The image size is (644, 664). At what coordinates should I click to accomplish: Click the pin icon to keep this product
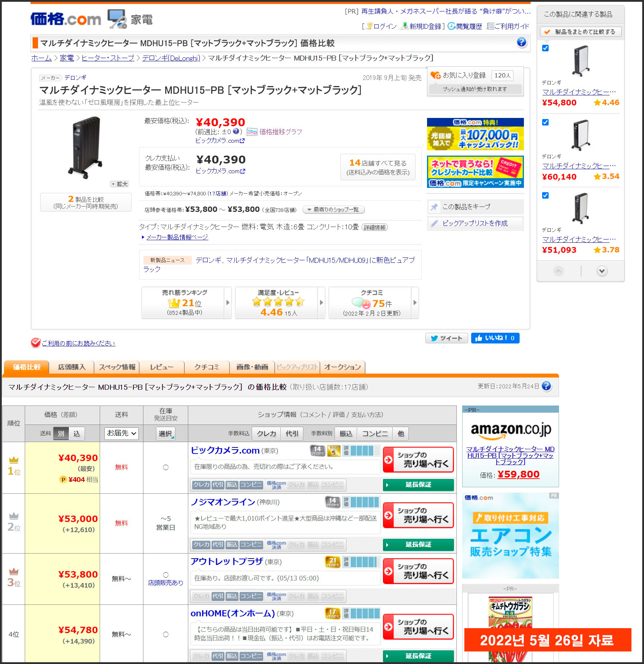pos(434,207)
